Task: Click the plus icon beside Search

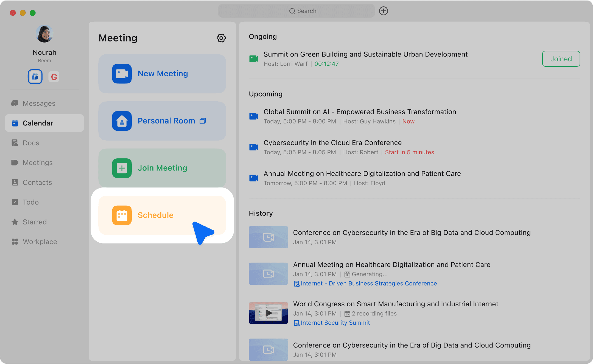Action: point(383,11)
